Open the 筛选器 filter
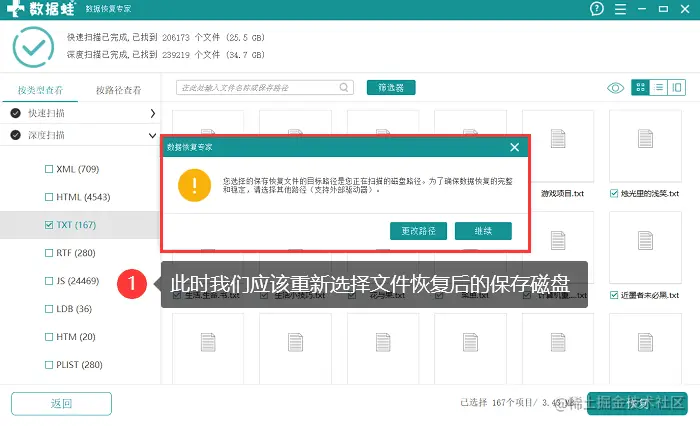Image resolution: width=700 pixels, height=426 pixels. pyautogui.click(x=391, y=88)
